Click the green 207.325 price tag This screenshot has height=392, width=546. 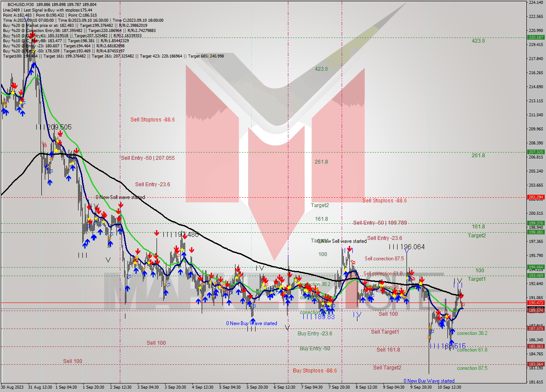536,152
